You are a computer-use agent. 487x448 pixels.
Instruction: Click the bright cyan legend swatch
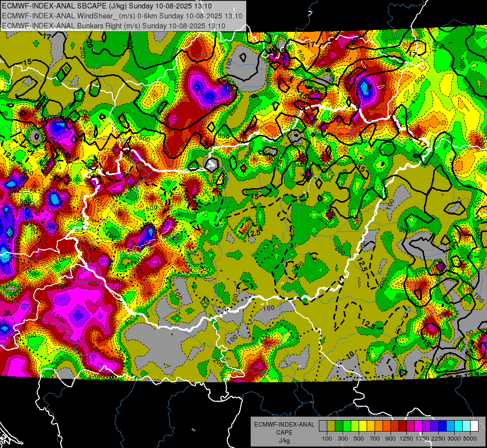[x=459, y=426]
